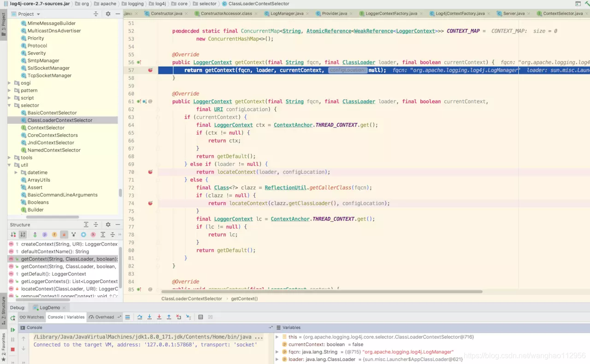Select JndiContextSelector in project tree
590x364 pixels.
pyautogui.click(x=51, y=142)
